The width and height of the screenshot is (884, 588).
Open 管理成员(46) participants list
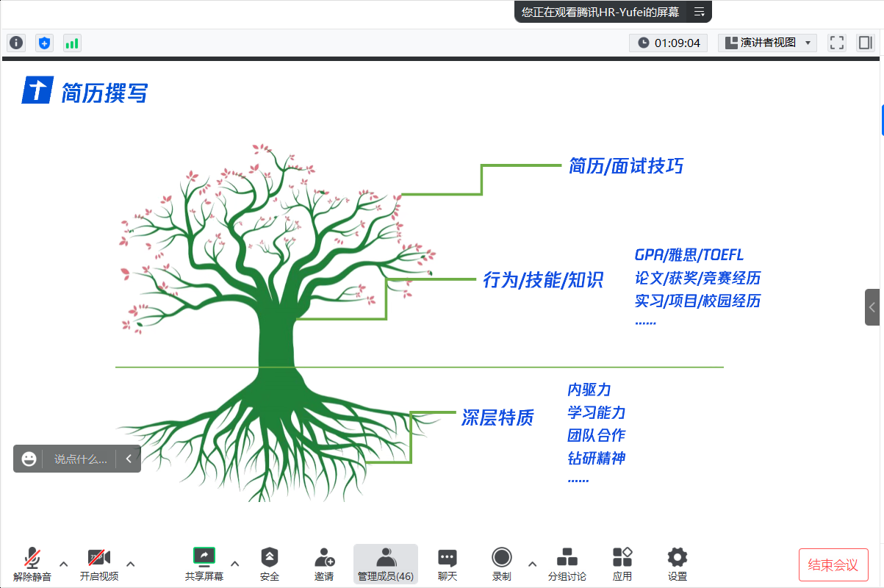[x=386, y=564]
